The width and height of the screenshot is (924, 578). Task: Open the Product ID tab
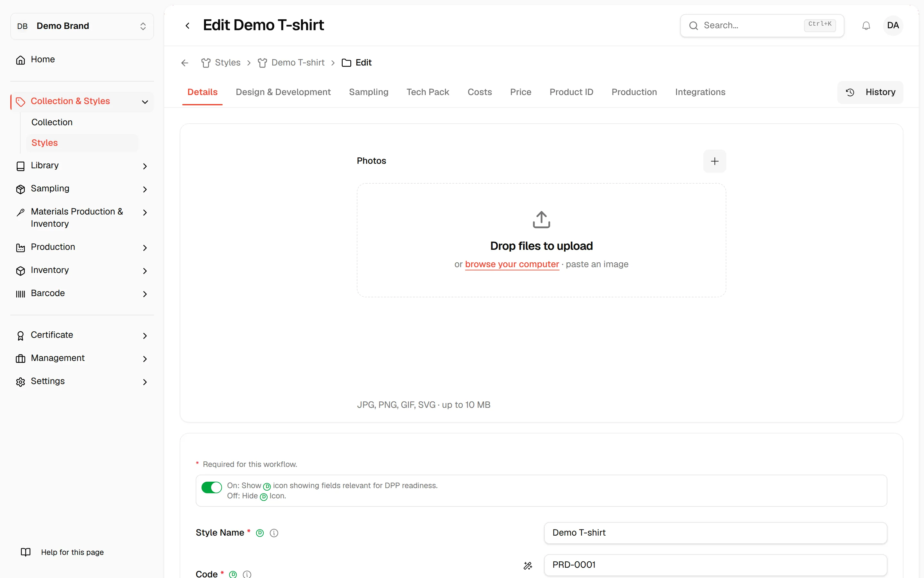[571, 92]
